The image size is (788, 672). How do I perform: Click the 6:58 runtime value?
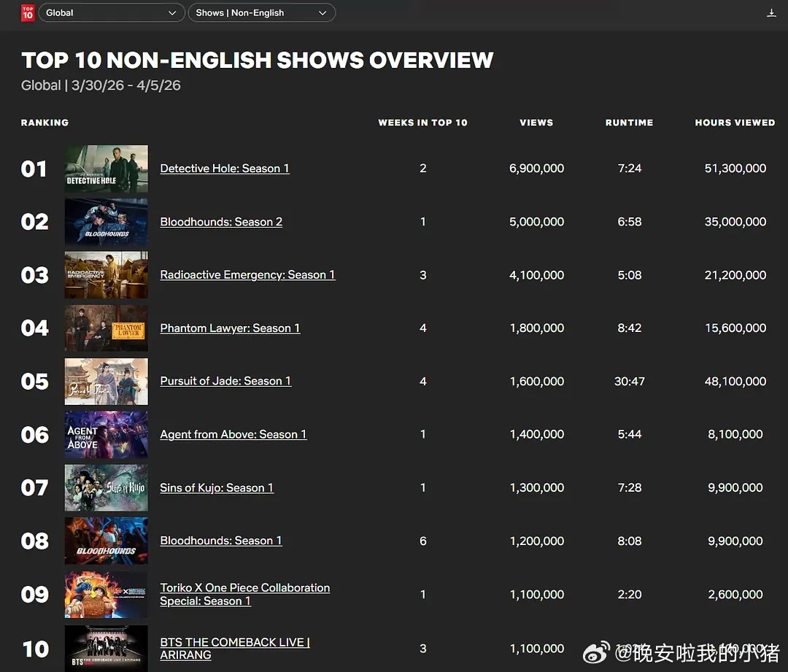click(x=629, y=222)
